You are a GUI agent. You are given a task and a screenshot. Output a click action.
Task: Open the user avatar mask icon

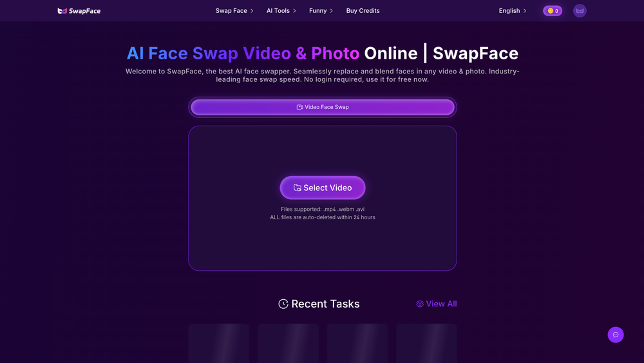(580, 11)
